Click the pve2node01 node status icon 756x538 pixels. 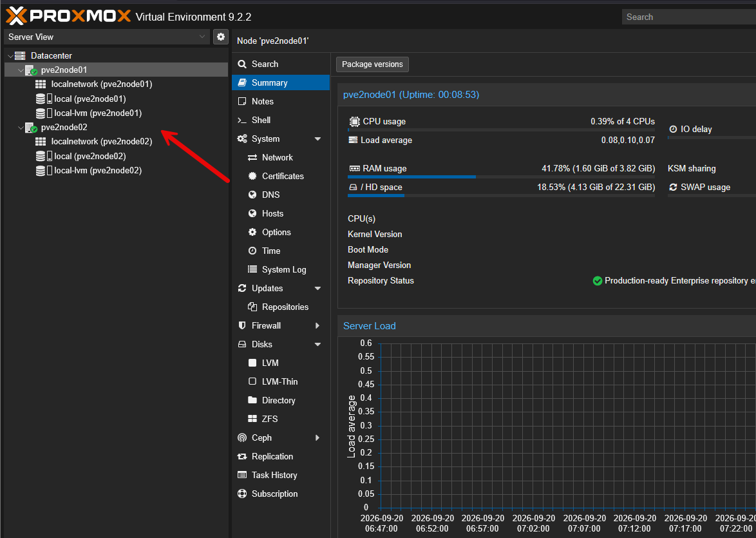[x=31, y=70]
